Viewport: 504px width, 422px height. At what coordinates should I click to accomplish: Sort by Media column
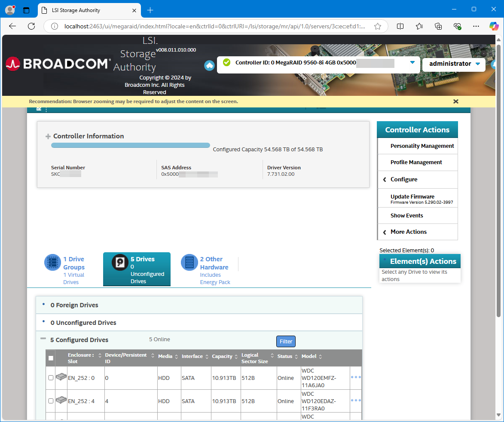[176, 357]
